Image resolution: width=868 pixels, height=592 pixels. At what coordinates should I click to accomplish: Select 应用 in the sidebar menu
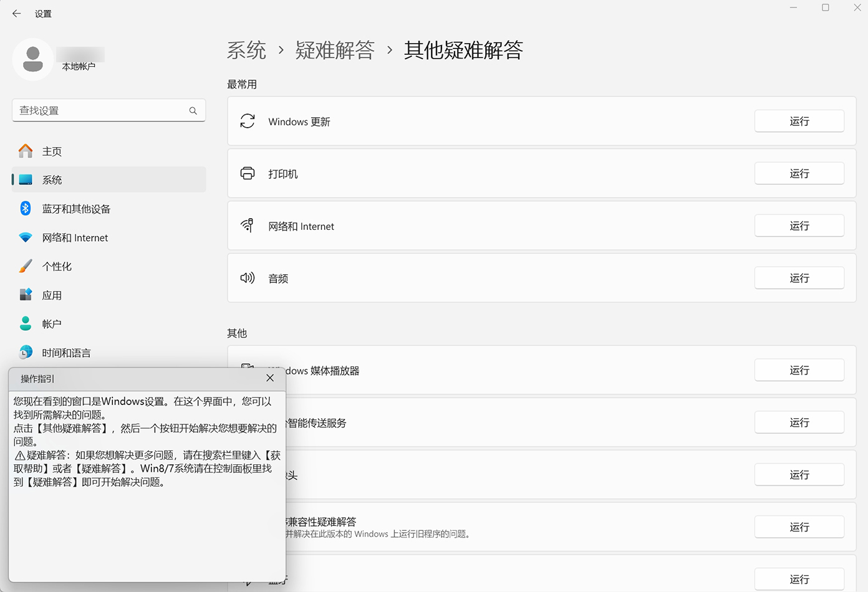pos(52,295)
